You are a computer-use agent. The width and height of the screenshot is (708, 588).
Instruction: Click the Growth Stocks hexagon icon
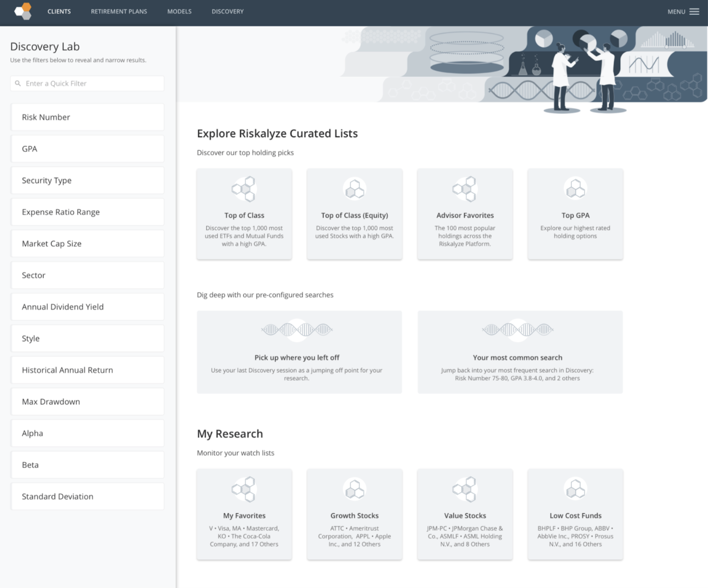[354, 489]
